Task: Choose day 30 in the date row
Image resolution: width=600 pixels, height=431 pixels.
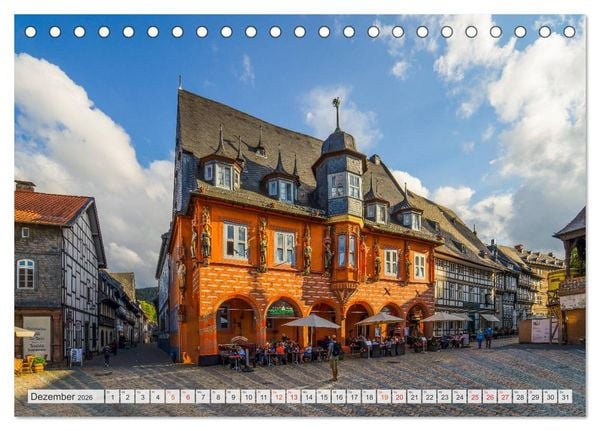Action: (550, 397)
